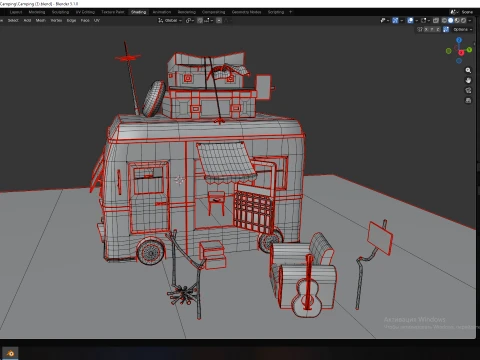Toggle proportional editing button
The width and height of the screenshot is (480, 360).
pyautogui.click(x=219, y=21)
